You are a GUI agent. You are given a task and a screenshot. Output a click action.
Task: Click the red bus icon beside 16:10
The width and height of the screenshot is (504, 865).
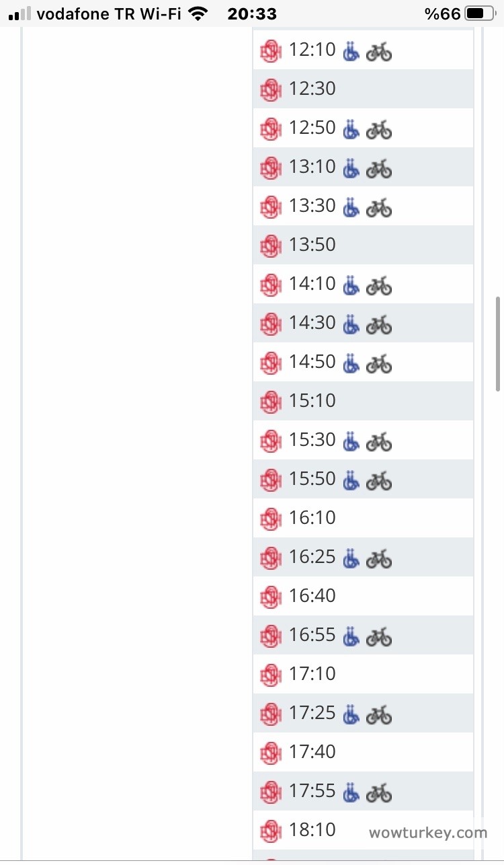click(270, 519)
